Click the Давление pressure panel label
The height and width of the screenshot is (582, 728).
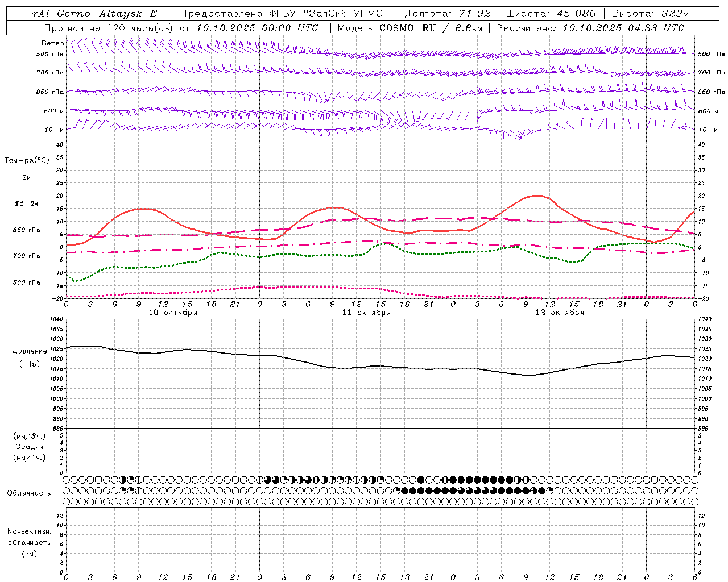30,351
